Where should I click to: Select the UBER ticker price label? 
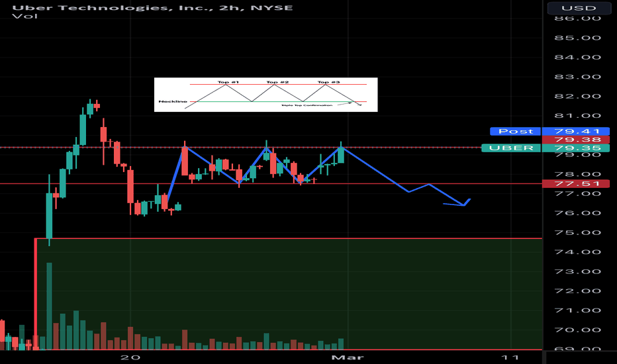(x=511, y=148)
